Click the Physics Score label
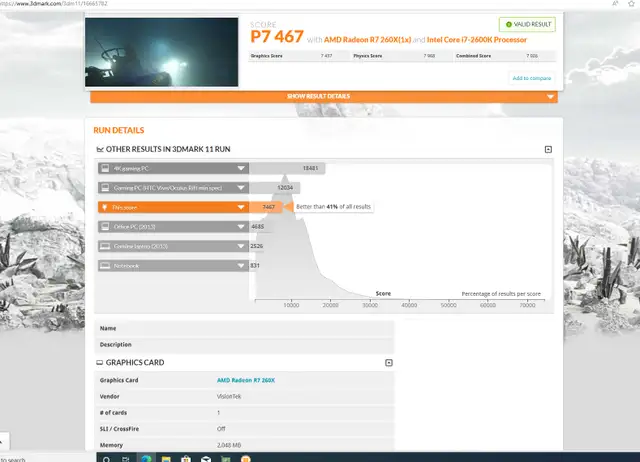The height and width of the screenshot is (462, 640). [368, 56]
